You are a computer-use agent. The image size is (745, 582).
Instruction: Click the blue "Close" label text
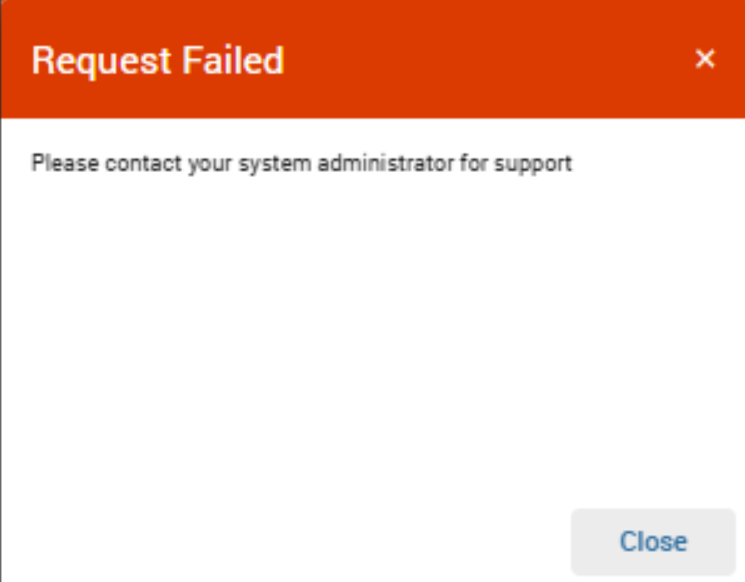tap(653, 542)
